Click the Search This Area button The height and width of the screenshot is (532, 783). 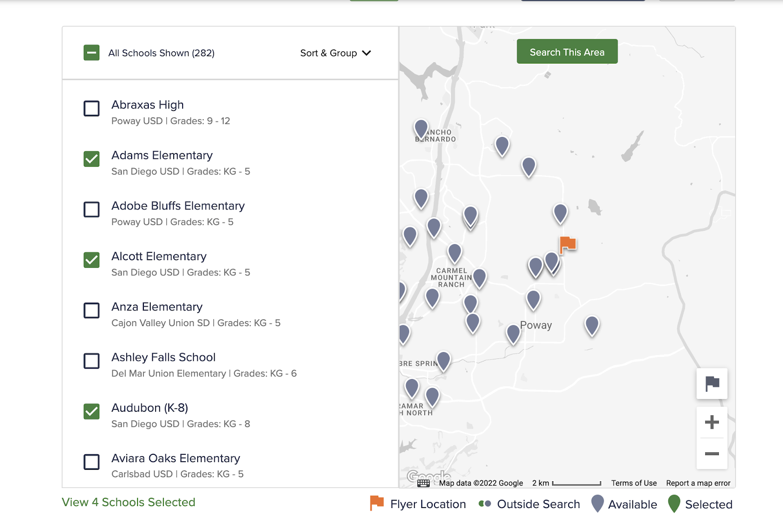point(567,52)
